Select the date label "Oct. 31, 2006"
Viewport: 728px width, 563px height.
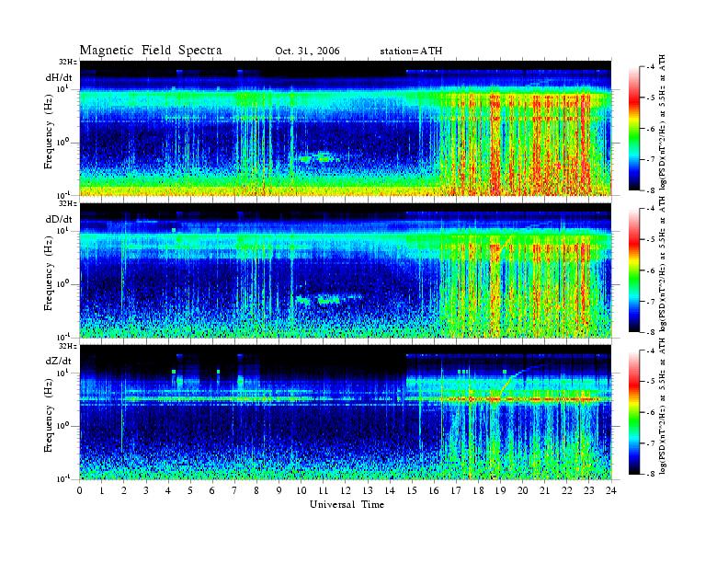pos(307,51)
